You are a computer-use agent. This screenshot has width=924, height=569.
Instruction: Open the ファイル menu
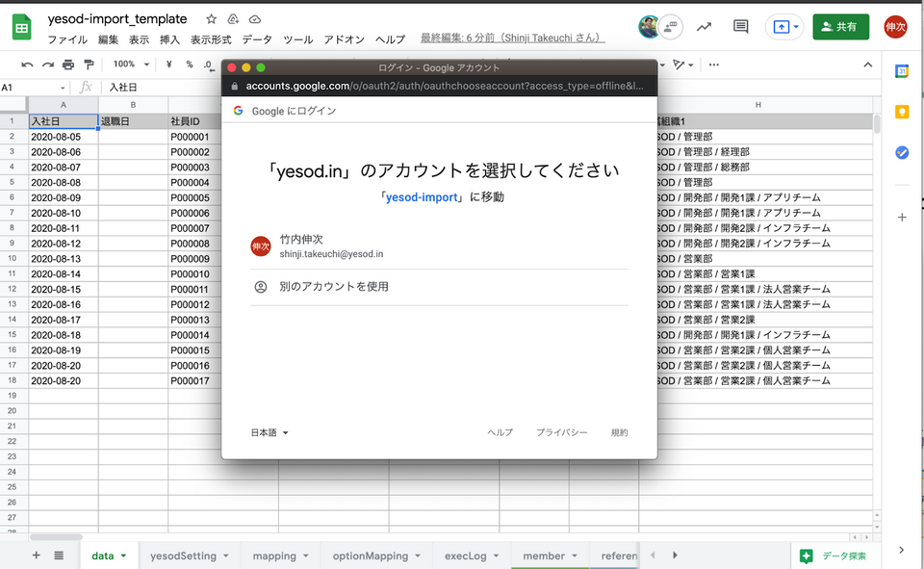coord(67,39)
